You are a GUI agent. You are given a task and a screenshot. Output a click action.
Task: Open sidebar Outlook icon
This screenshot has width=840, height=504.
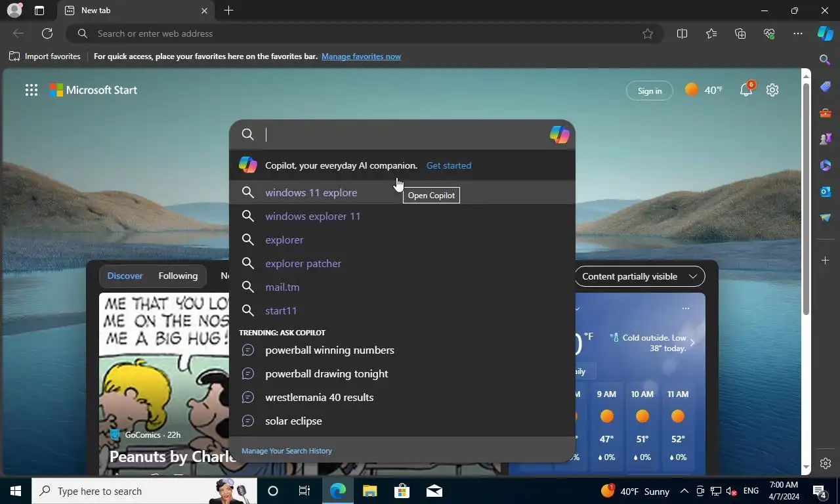[x=826, y=192]
